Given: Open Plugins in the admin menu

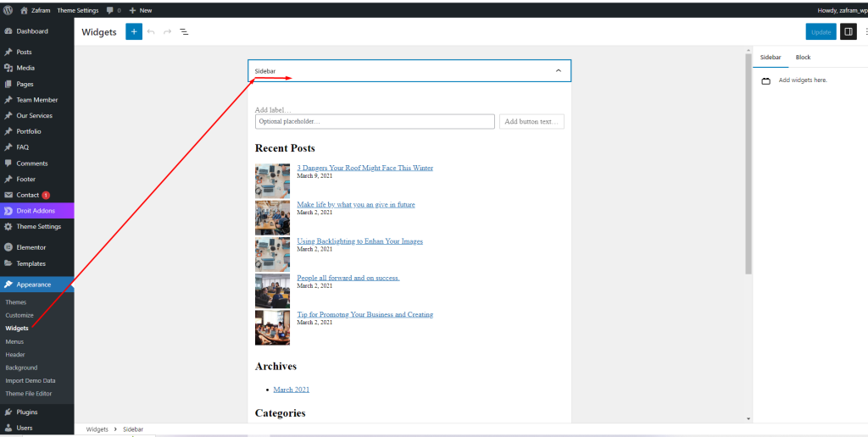Looking at the screenshot, I should (26, 412).
